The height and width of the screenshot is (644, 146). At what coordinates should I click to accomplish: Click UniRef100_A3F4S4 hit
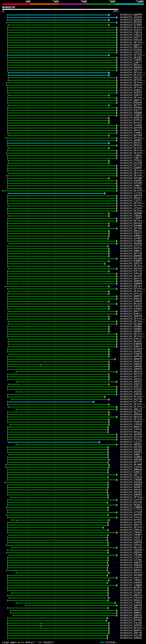tap(131, 306)
